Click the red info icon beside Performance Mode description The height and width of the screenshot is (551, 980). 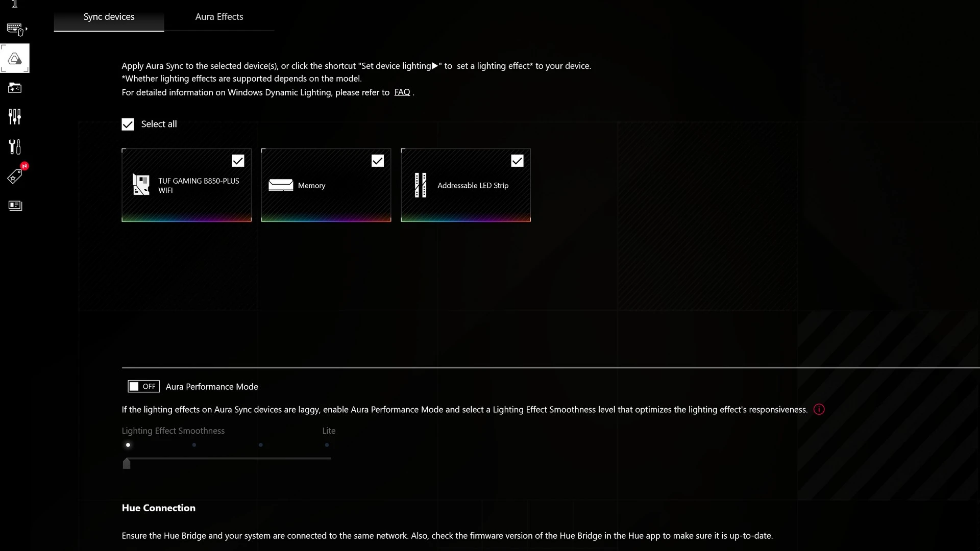tap(819, 410)
